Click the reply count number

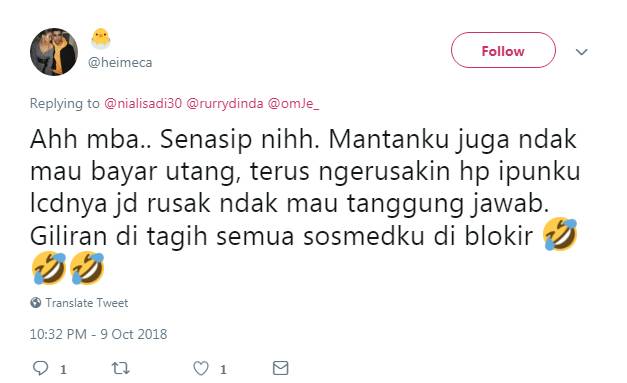63,369
